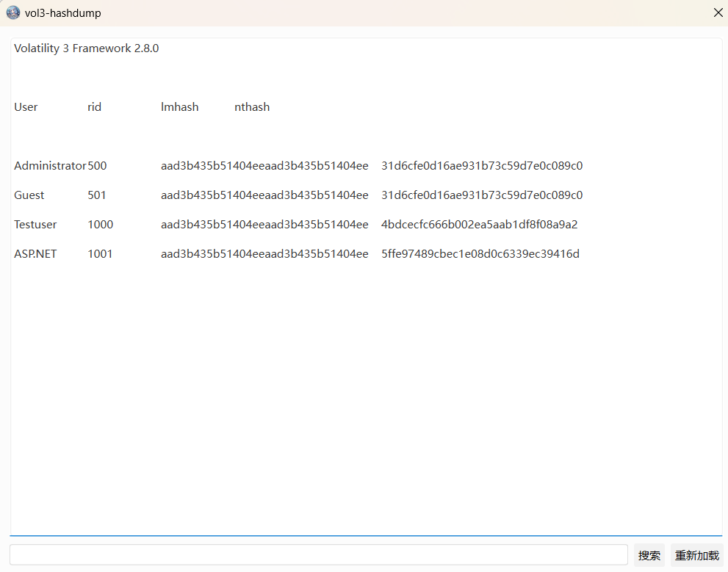Screen dimensions: 728x572
Task: Click the 'lmhash' column header
Action: [180, 107]
